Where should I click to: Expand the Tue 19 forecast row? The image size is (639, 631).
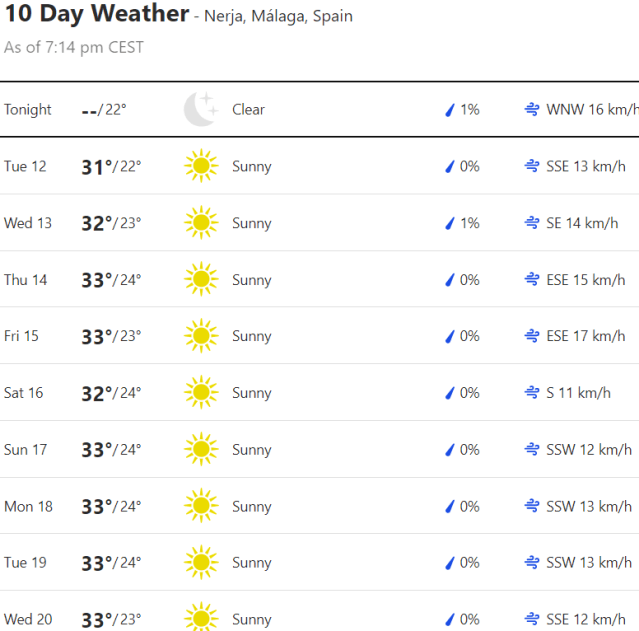[x=320, y=563]
